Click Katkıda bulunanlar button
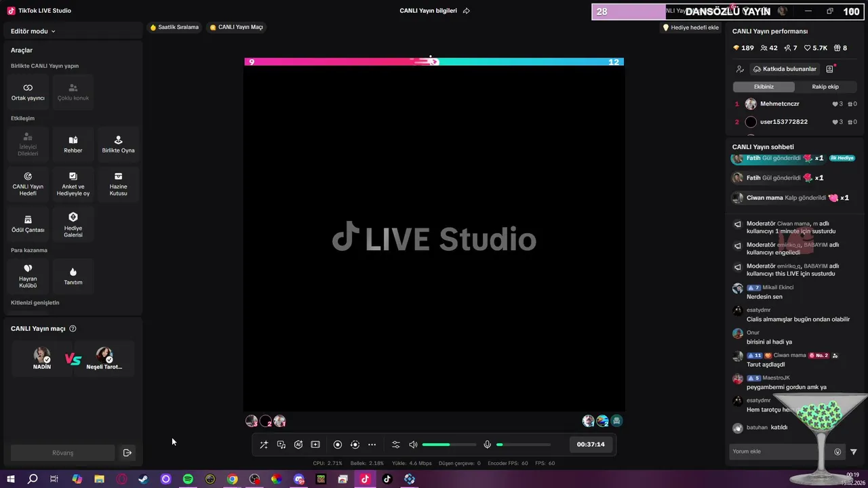 (x=785, y=69)
